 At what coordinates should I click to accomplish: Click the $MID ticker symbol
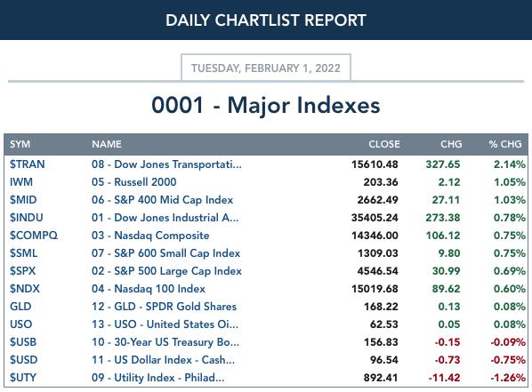23,200
